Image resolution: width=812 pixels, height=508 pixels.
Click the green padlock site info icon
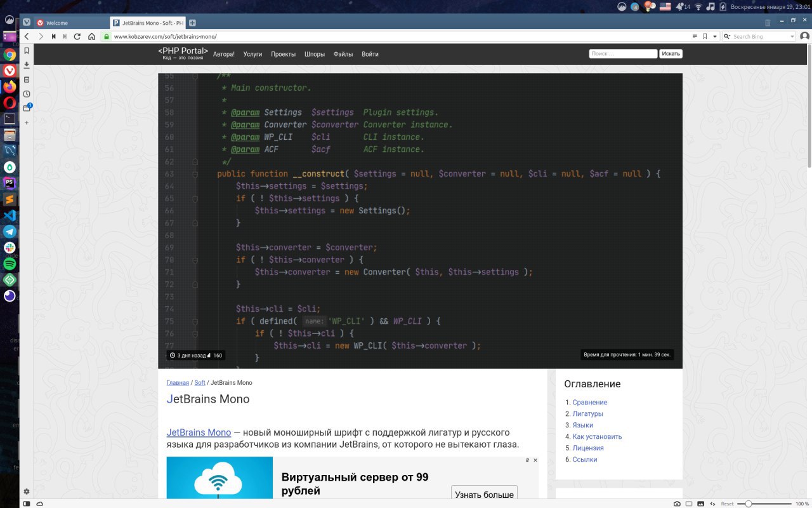[x=107, y=37]
